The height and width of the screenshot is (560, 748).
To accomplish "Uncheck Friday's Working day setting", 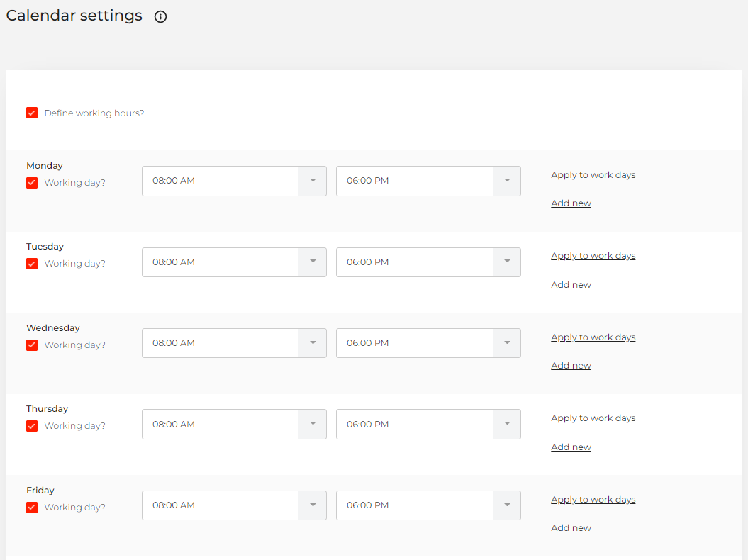I will [x=32, y=507].
